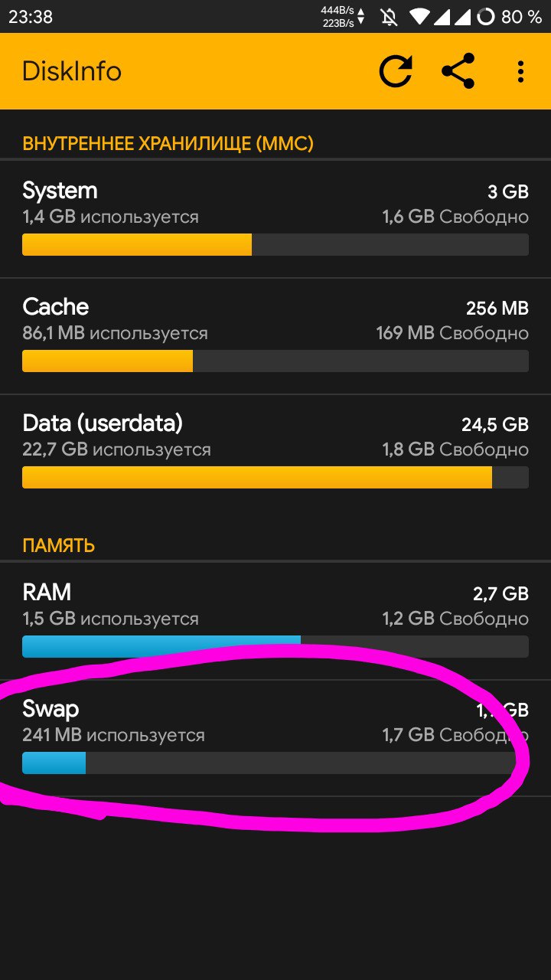Tap the muted notification bell icon
Screen dimensions: 551x980
[x=390, y=16]
